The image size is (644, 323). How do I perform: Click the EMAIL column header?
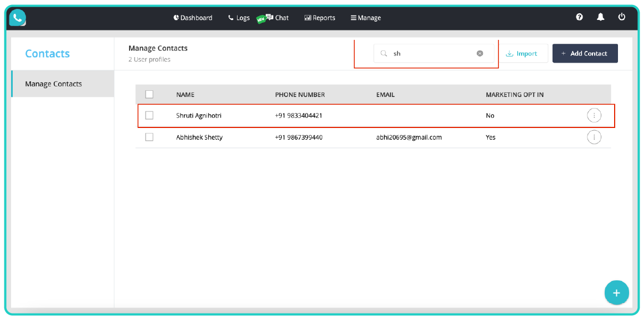385,95
